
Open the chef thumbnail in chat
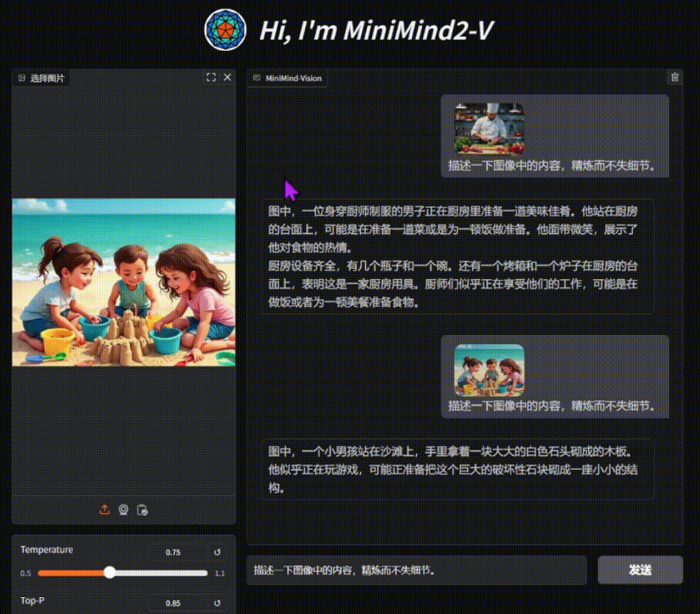489,129
